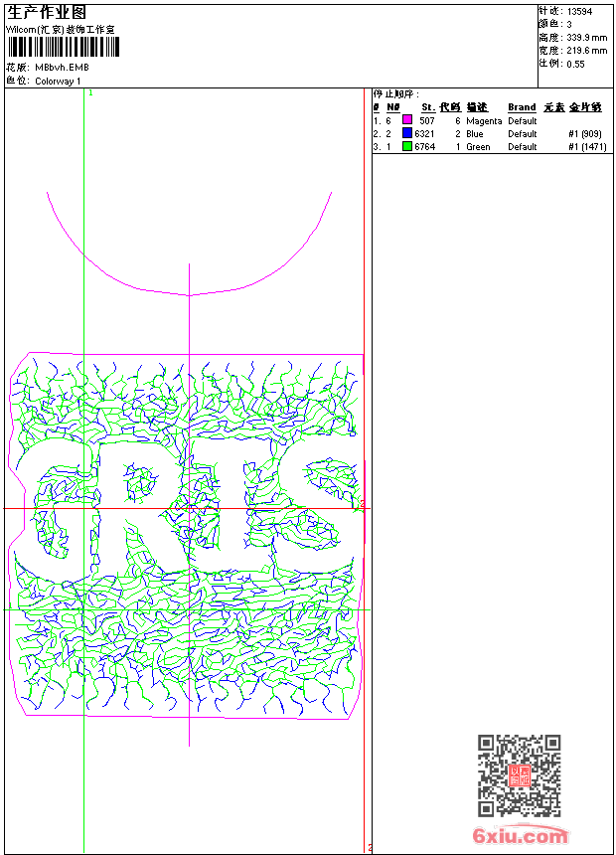Click the stitch count value '13594'
The image size is (616, 855).
pos(579,12)
